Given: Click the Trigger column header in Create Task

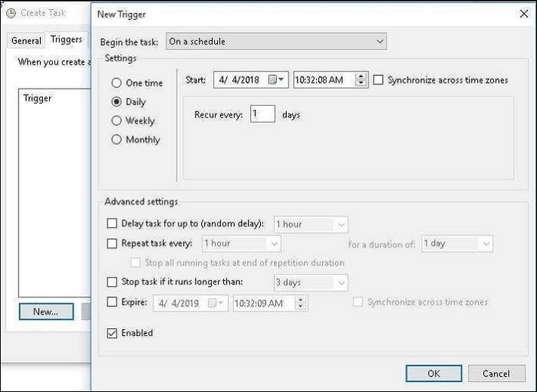Looking at the screenshot, I should pyautogui.click(x=38, y=98).
